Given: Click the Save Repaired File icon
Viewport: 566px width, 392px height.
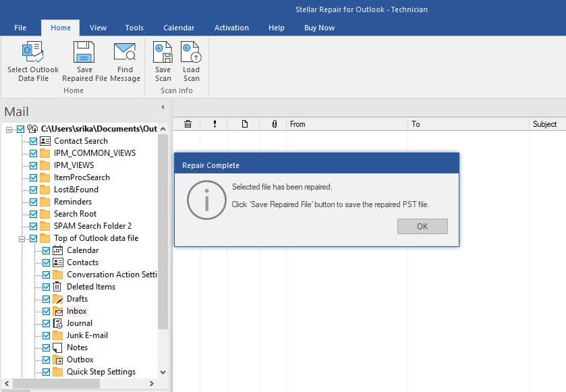Looking at the screenshot, I should [x=84, y=53].
